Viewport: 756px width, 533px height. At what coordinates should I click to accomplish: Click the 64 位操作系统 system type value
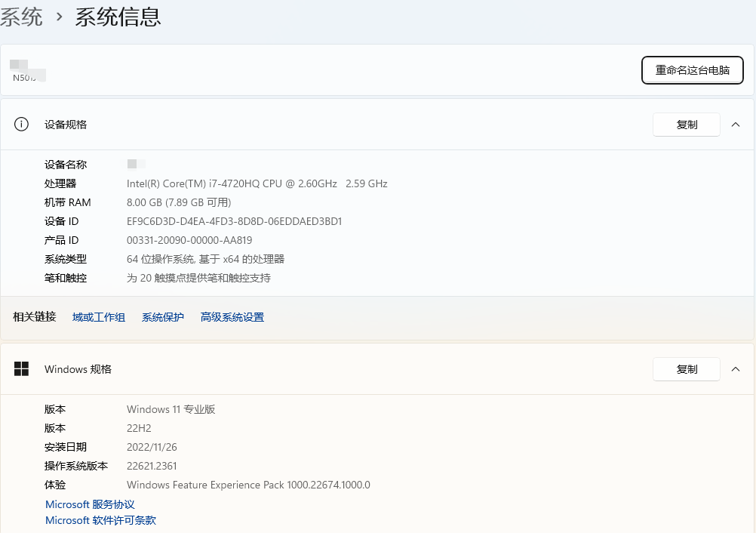pos(205,259)
